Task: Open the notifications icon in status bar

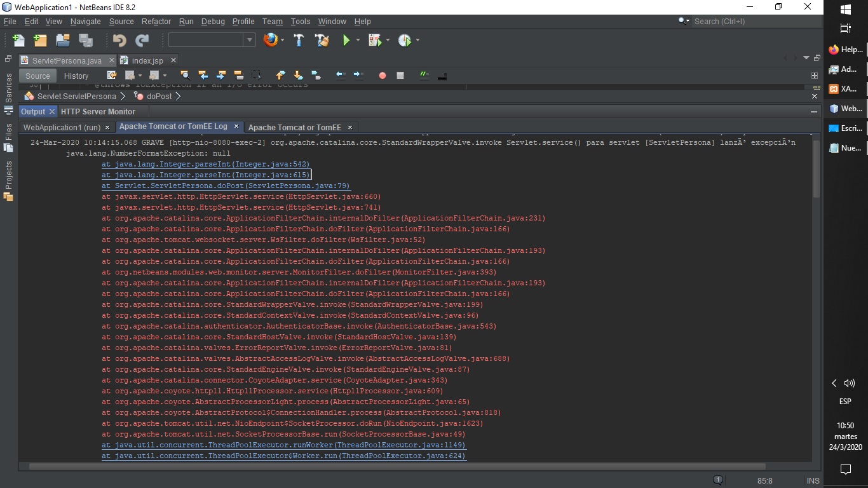Action: pyautogui.click(x=719, y=480)
